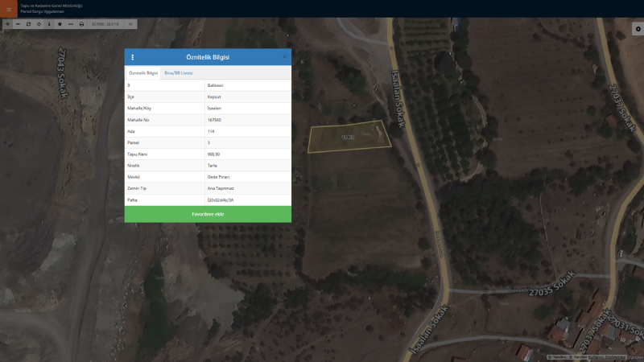The height and width of the screenshot is (362, 644).
Task: Open favorites with the star icon
Action: click(60, 24)
